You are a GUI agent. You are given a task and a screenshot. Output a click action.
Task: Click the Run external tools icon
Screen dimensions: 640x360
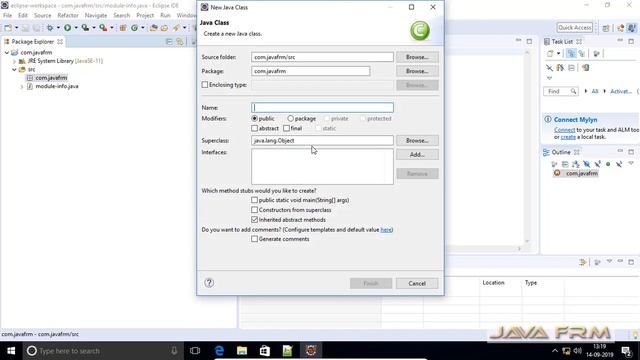pos(103,28)
